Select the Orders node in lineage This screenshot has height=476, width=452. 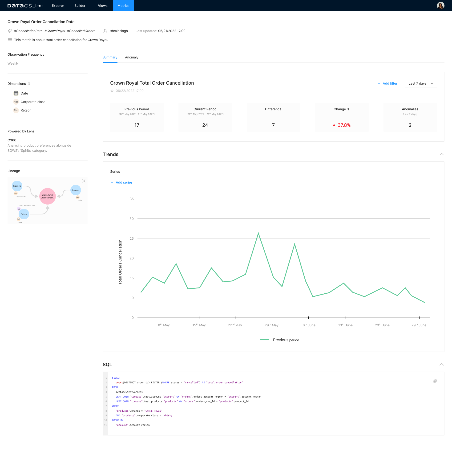coord(24,214)
